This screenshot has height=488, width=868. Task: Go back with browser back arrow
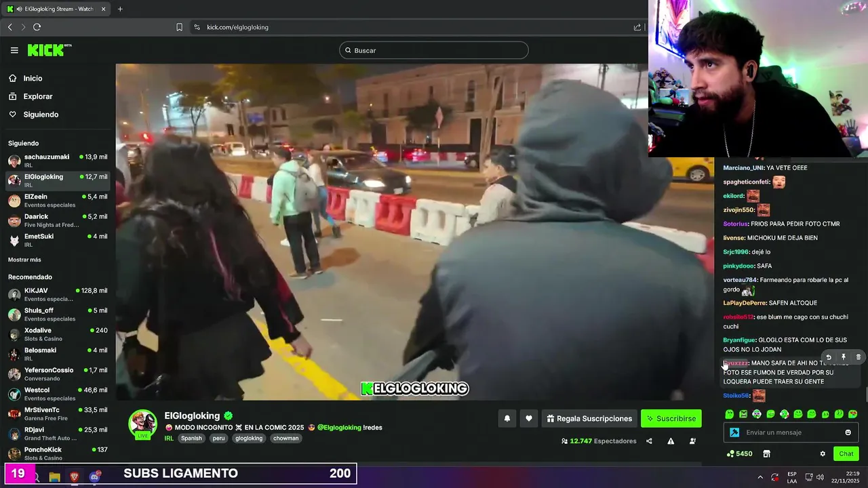tap(10, 27)
